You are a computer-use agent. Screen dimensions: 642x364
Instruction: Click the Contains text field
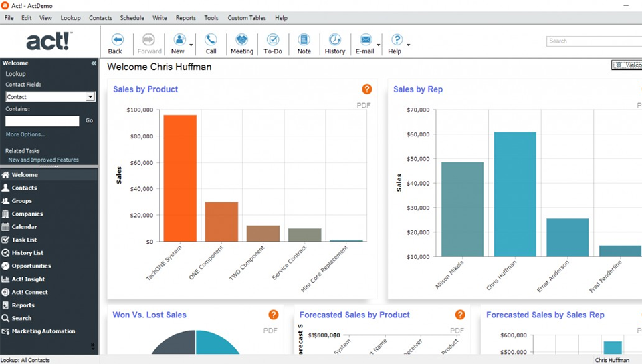click(x=42, y=121)
